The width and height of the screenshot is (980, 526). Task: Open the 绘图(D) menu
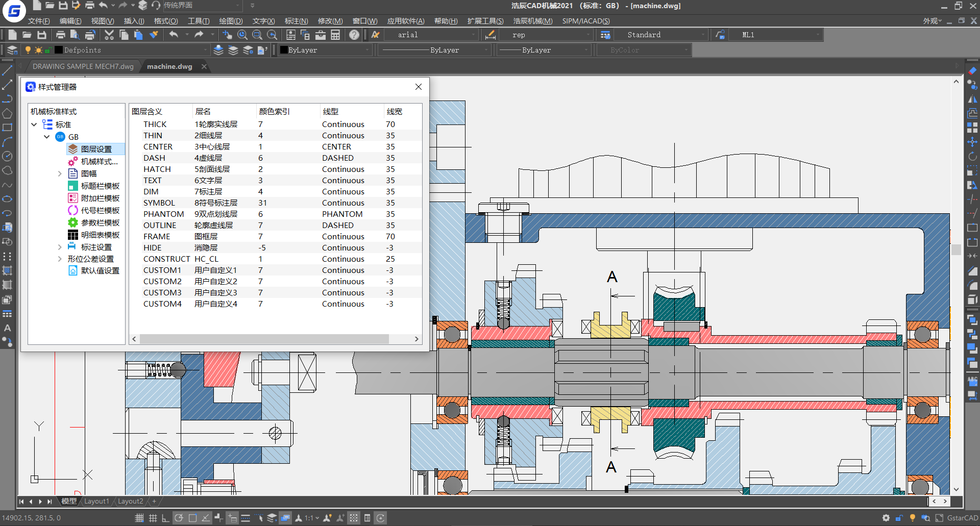pyautogui.click(x=231, y=21)
